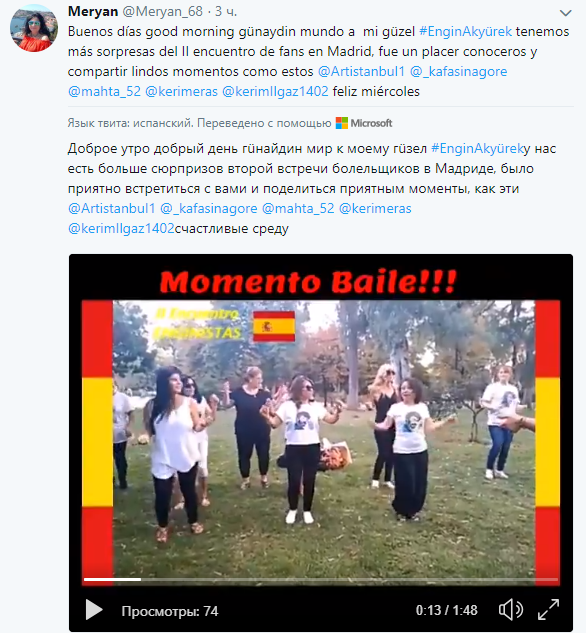Open the #EnginAkyürek hashtag in original tweet
The width and height of the screenshot is (586, 633).
point(465,31)
